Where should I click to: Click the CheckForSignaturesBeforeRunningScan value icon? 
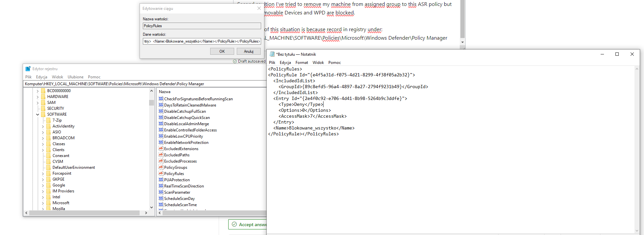pyautogui.click(x=161, y=99)
